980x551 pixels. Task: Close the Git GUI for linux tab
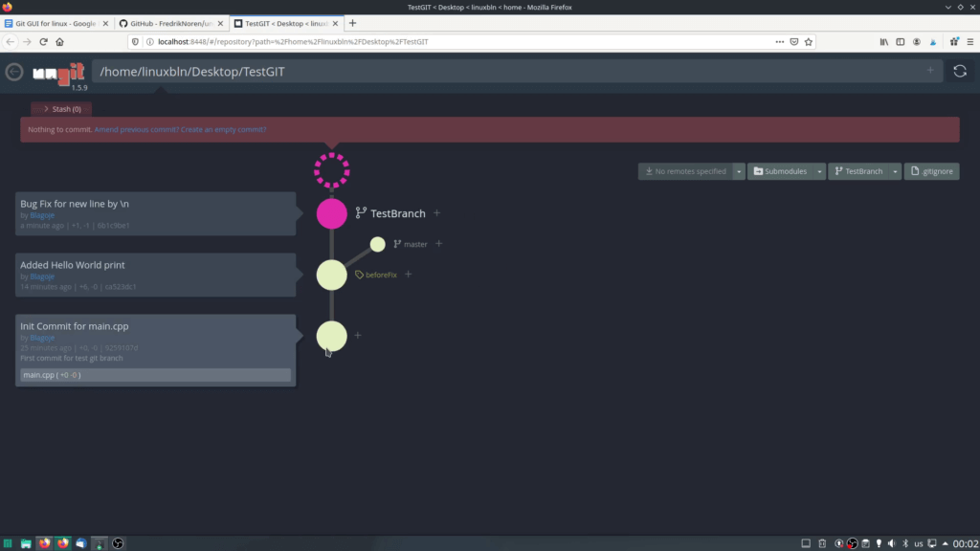point(105,23)
